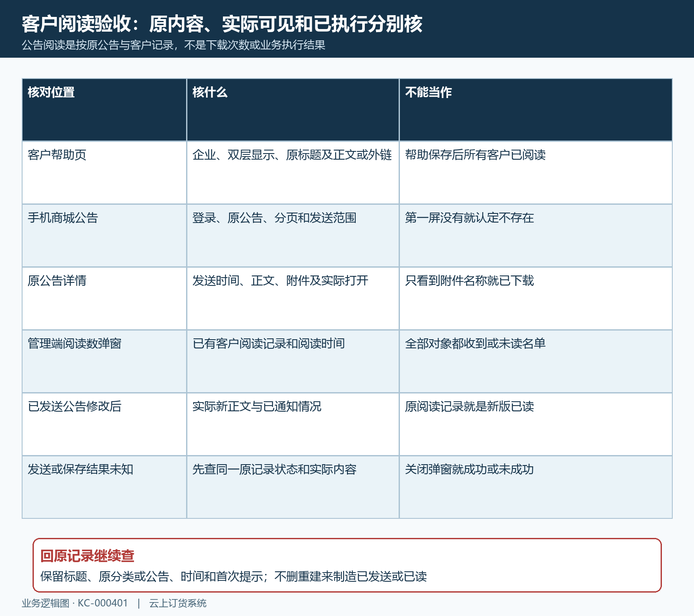Screen dimensions: 694x616
Task: Select the cell 全部对象都收到或未读名单
Action: tap(536, 361)
